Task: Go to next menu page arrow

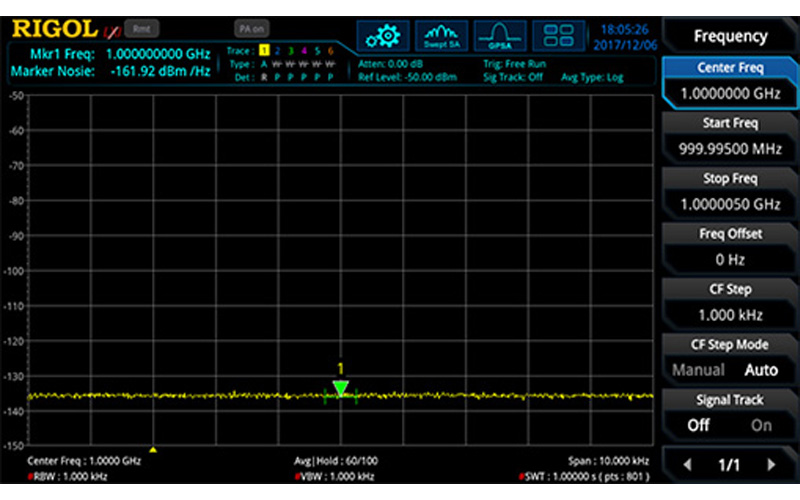Action: click(x=771, y=465)
